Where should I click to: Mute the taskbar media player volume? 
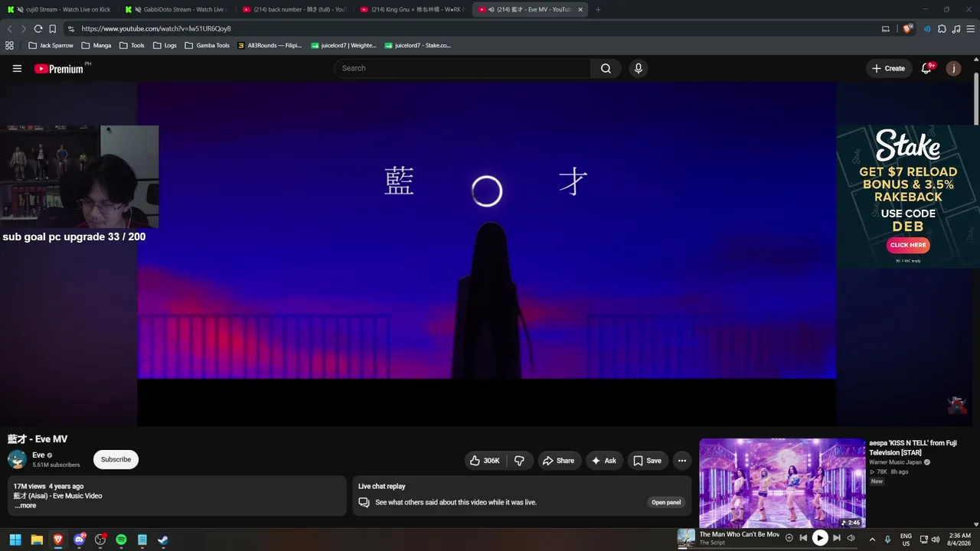(x=851, y=538)
